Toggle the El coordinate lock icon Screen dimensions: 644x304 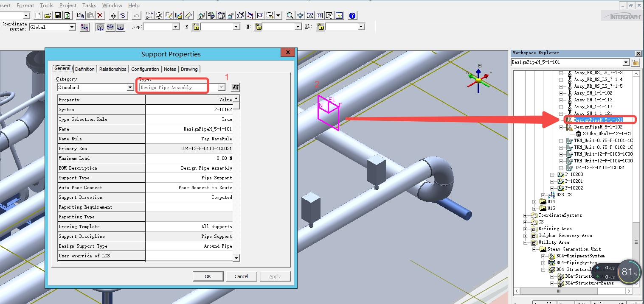coord(321,27)
